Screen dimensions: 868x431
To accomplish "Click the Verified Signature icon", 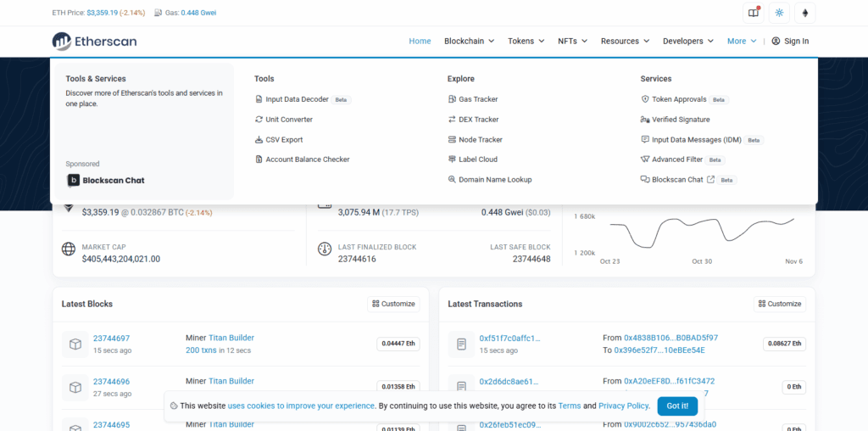I will click(x=645, y=119).
